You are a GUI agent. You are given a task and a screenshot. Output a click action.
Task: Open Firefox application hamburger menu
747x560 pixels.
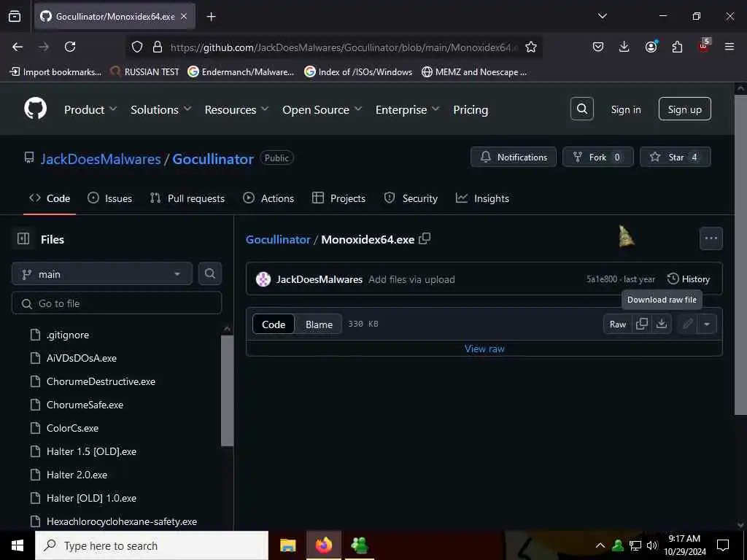pos(729,47)
